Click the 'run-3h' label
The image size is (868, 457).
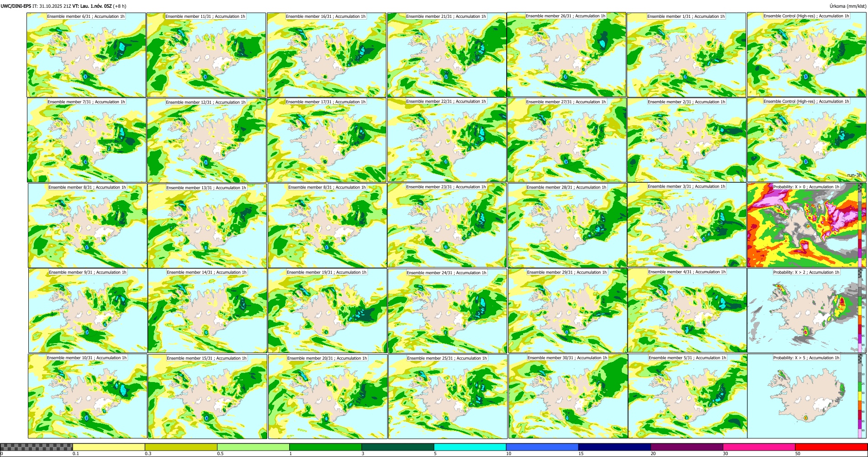click(854, 175)
